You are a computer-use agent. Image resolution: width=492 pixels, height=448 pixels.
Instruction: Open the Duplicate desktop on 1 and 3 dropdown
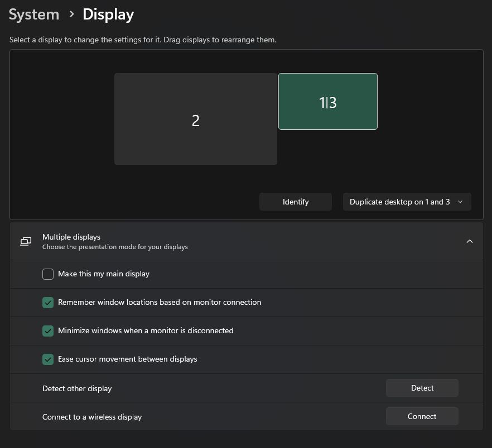coord(407,202)
